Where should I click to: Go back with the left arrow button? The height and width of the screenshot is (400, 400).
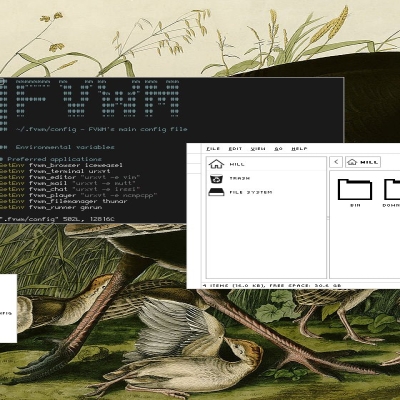[336, 162]
